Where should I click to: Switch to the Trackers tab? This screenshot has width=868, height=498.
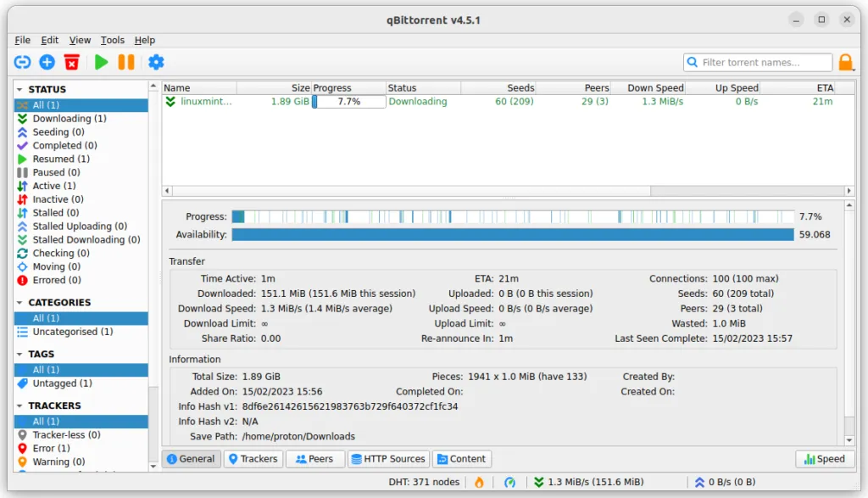[253, 459]
